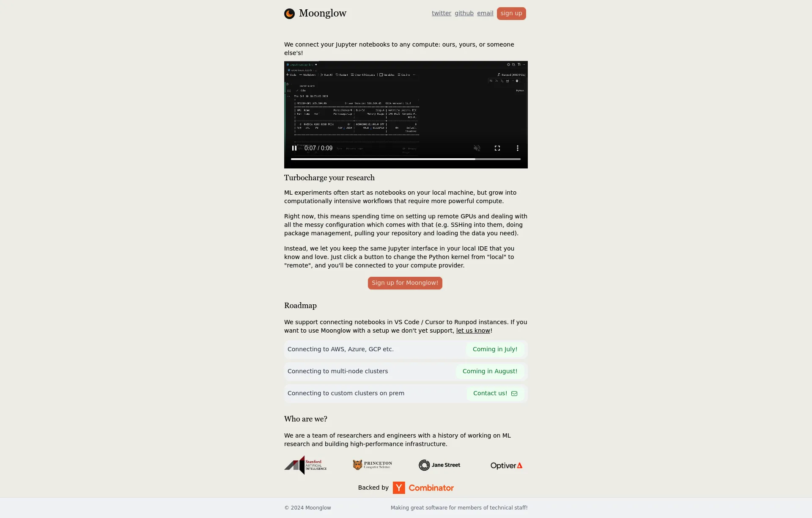
Task: Toggle video play/pause button
Action: click(x=294, y=148)
